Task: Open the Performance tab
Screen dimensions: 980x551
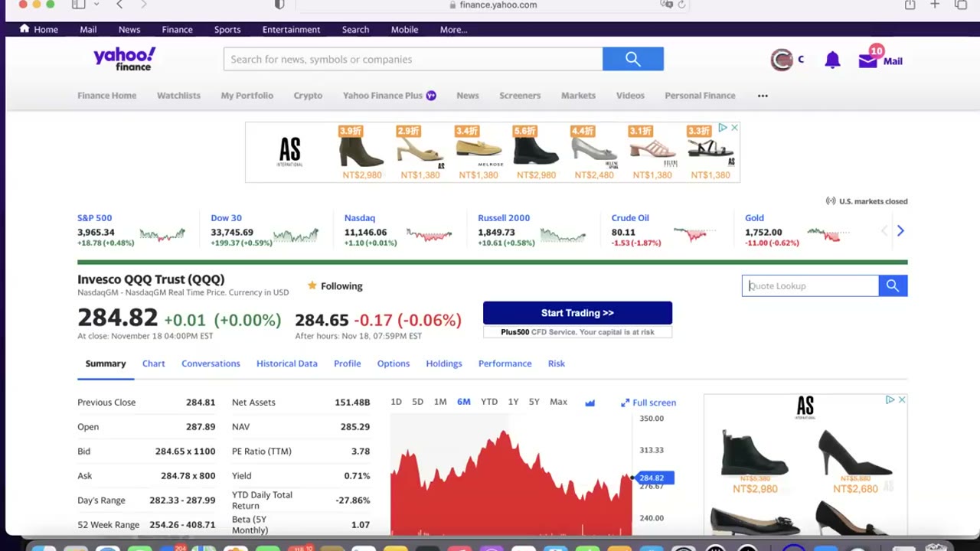Action: point(505,364)
